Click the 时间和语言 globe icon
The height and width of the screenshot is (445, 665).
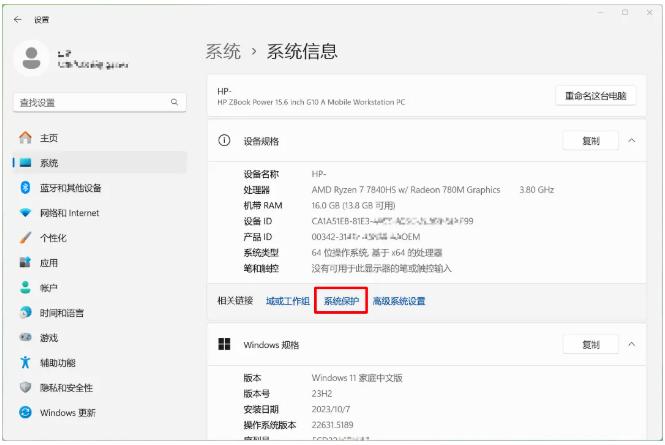[x=25, y=313]
